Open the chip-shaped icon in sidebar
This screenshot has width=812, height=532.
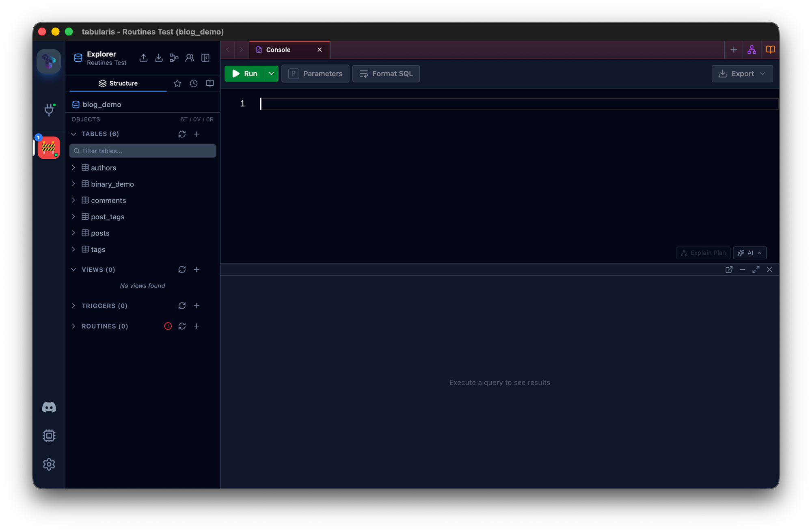click(x=49, y=435)
